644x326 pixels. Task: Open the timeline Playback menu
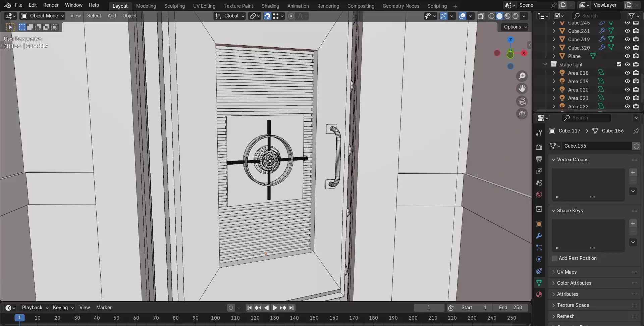click(35, 308)
